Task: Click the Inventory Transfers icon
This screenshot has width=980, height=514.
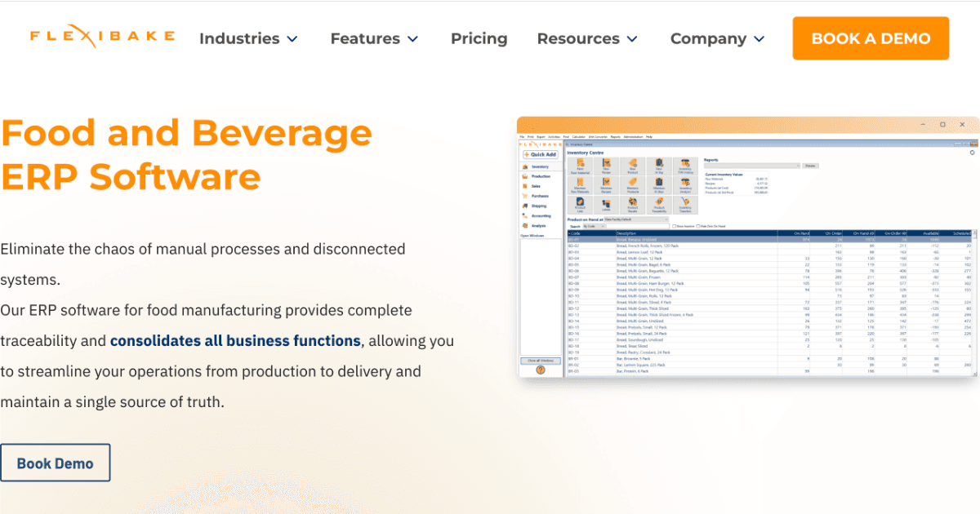Action: click(x=686, y=204)
